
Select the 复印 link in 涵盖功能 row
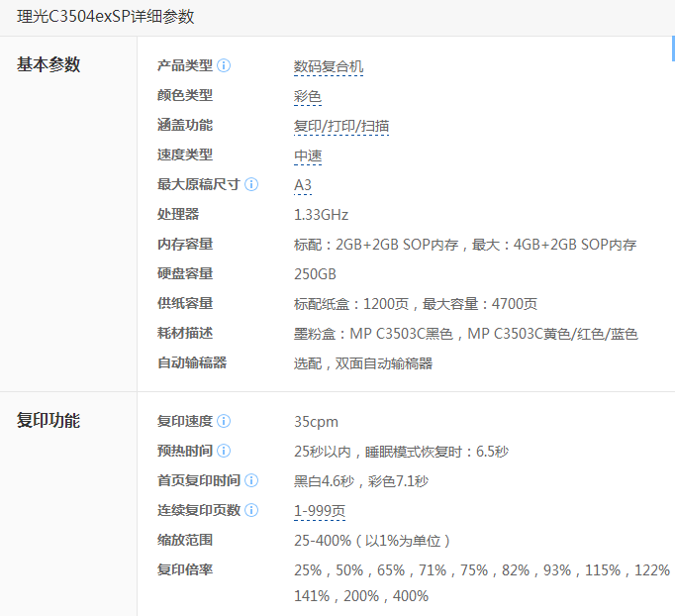[308, 126]
